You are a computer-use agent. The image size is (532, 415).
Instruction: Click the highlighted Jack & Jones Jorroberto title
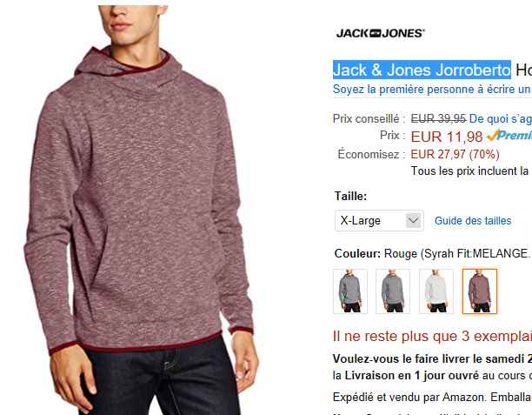(422, 70)
